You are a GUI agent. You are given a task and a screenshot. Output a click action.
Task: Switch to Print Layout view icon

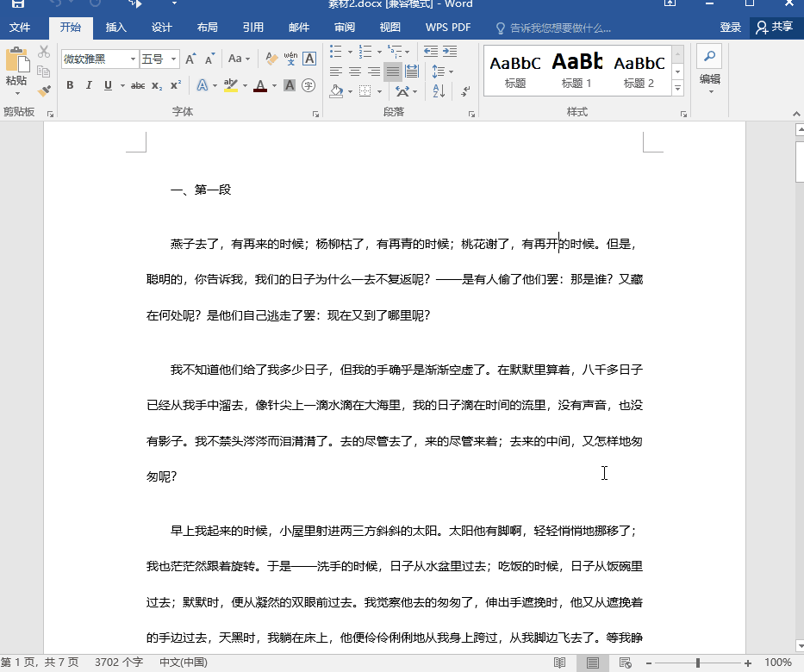point(592,663)
